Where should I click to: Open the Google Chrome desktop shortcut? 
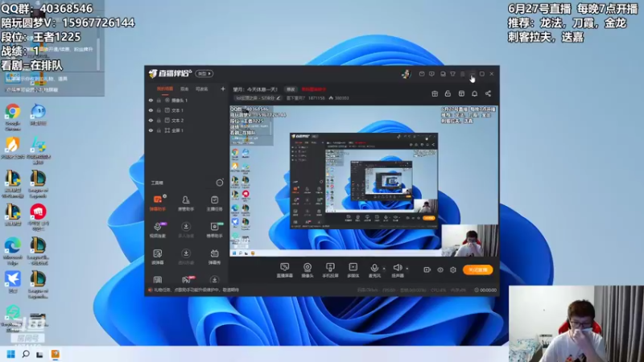(13, 117)
